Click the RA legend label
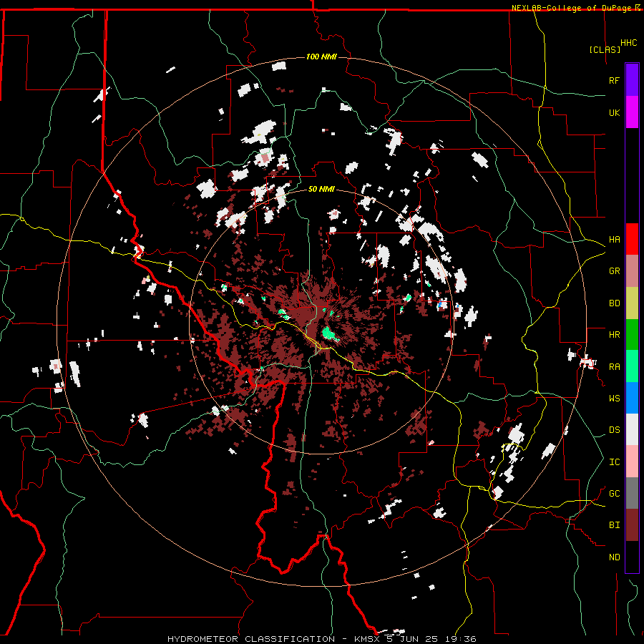The height and width of the screenshot is (644, 644). 614,367
